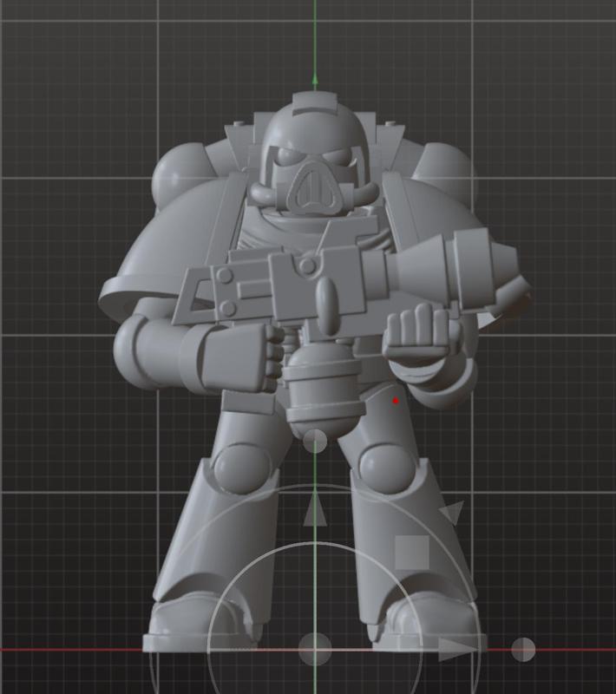Click the gizmo's right-pointing move arrow
The image size is (616, 694).
click(x=457, y=649)
